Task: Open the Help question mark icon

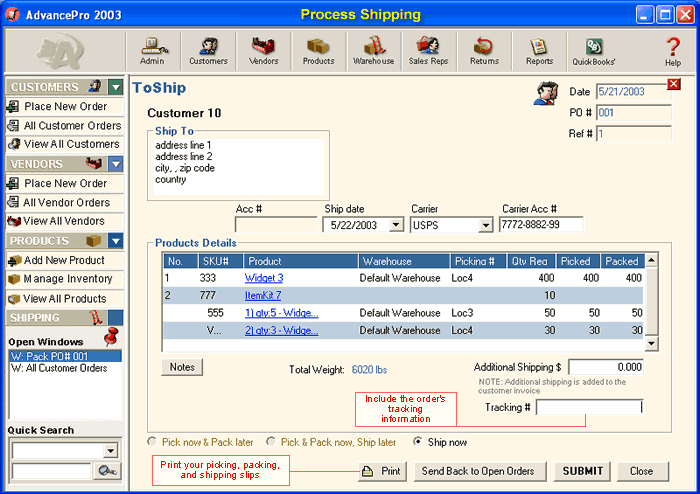Action: 673,52
